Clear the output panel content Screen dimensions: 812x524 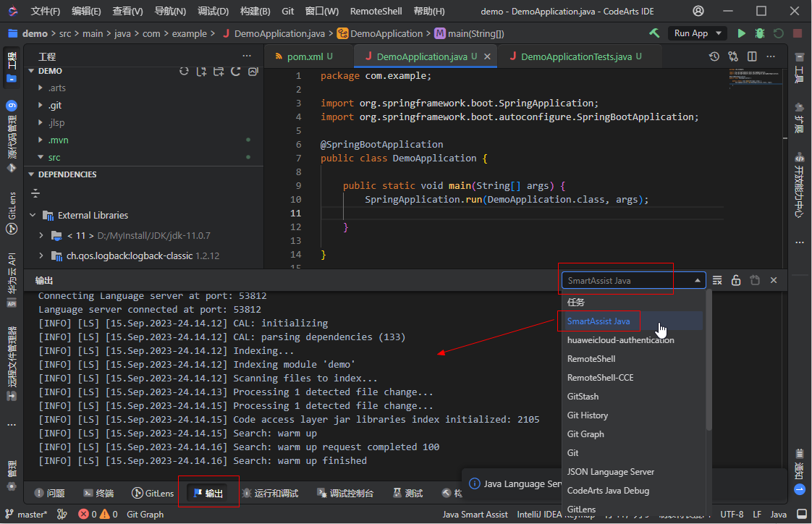tap(717, 280)
